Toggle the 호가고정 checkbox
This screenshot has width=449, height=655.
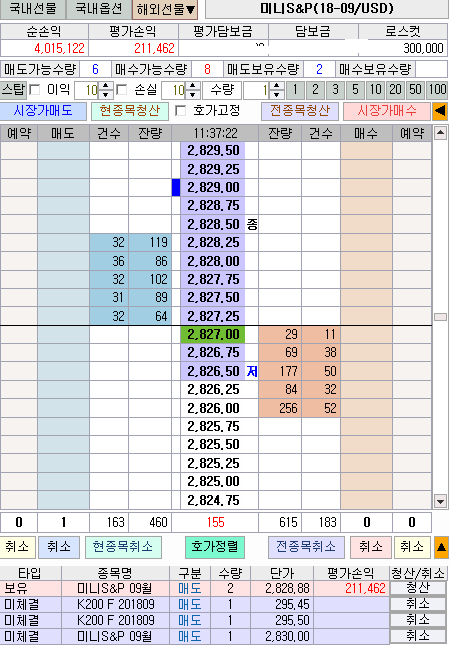(x=181, y=111)
